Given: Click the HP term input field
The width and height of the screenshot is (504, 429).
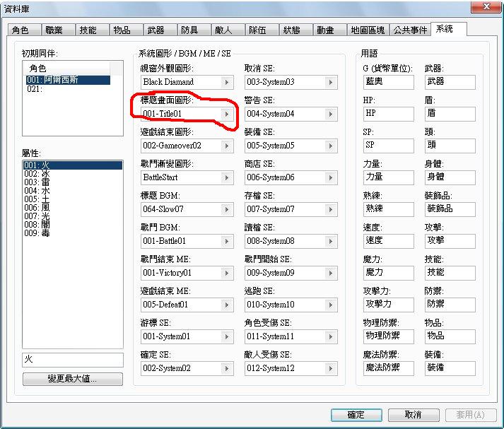Looking at the screenshot, I should pos(389,114).
